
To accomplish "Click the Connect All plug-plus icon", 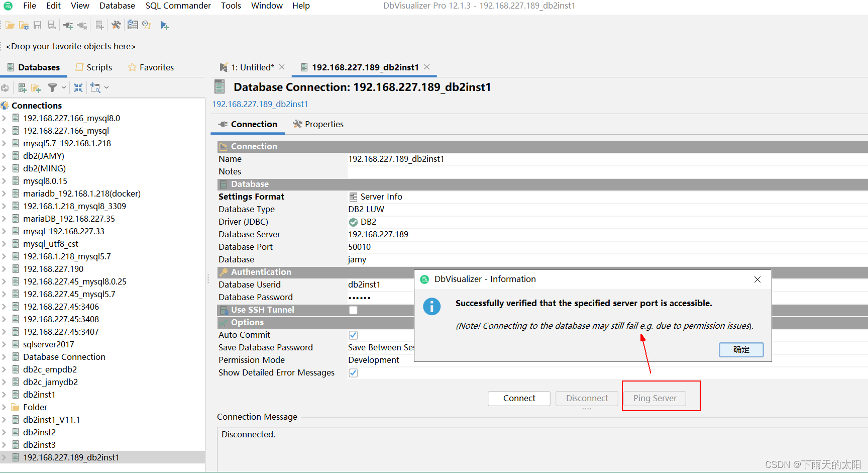I will click(68, 25).
